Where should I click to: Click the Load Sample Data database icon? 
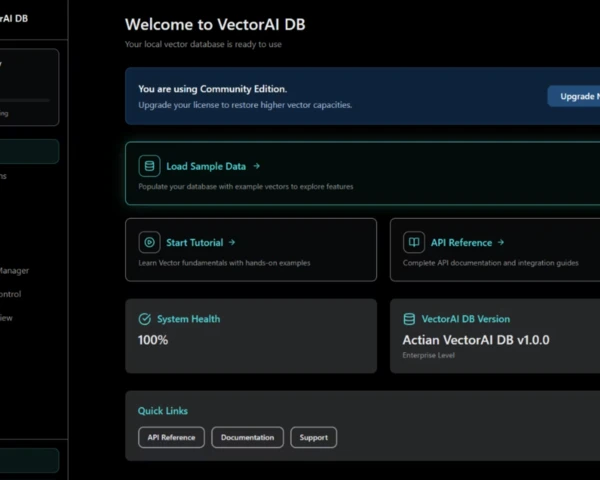pyautogui.click(x=149, y=166)
